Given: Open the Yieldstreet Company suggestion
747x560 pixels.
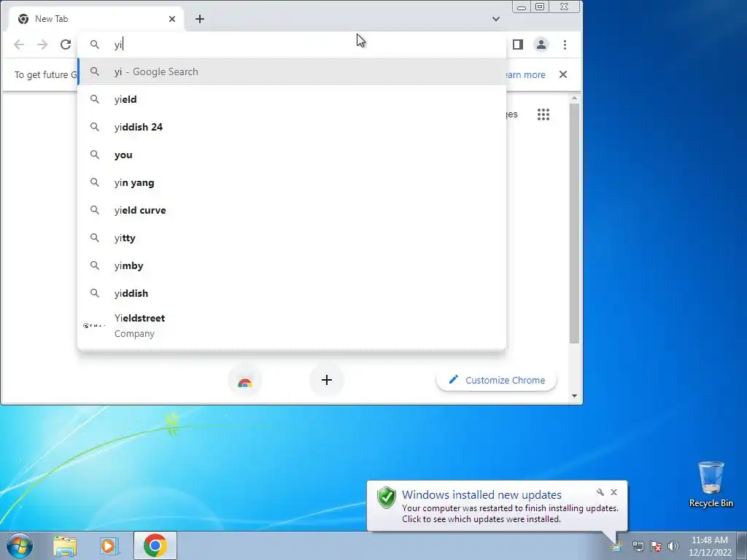Looking at the screenshot, I should (292, 326).
